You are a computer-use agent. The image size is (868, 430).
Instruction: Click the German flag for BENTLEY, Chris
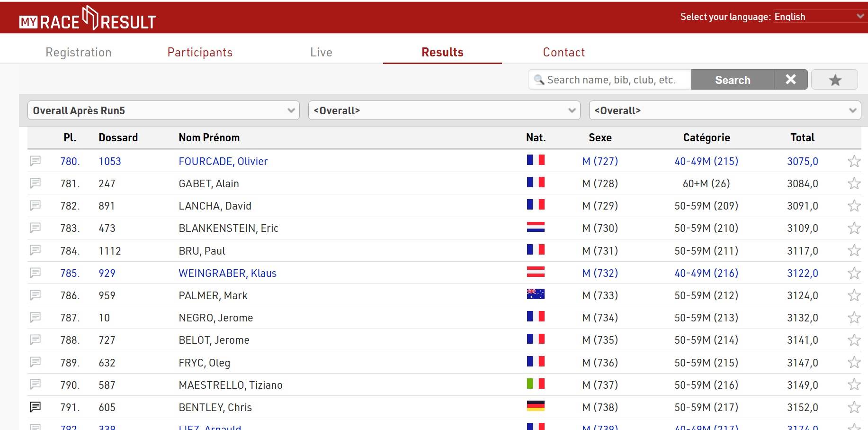[x=536, y=406]
